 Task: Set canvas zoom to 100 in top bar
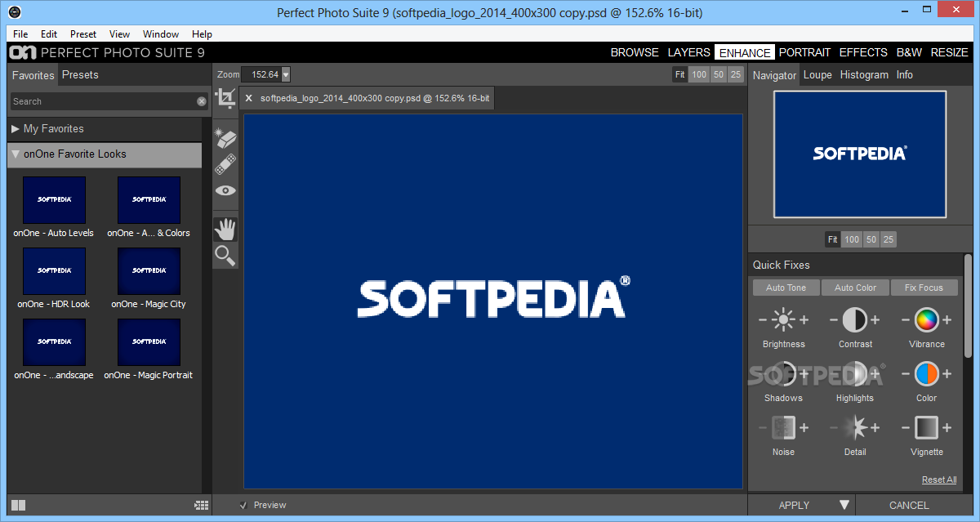(x=699, y=74)
